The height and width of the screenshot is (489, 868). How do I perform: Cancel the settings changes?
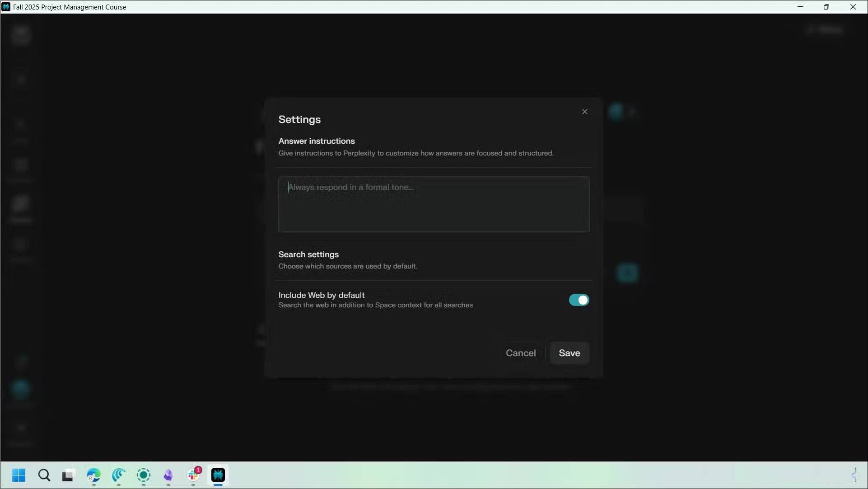click(520, 353)
